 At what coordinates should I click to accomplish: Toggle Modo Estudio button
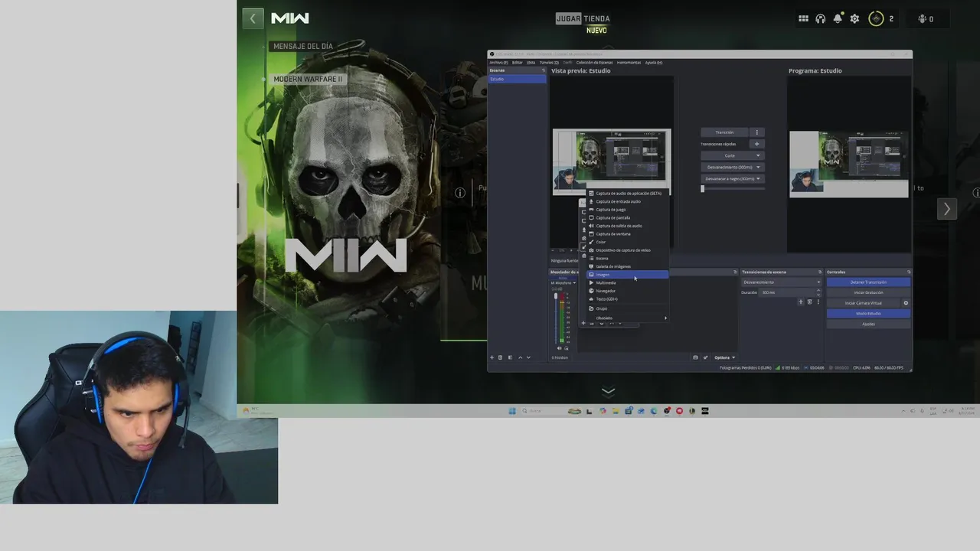868,314
